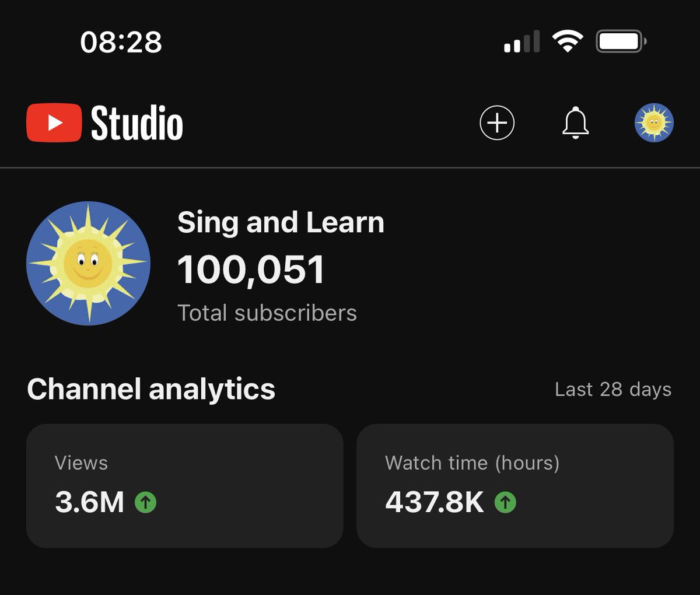This screenshot has width=700, height=595.
Task: Tap the Wi-Fi status icon
Action: 568,41
